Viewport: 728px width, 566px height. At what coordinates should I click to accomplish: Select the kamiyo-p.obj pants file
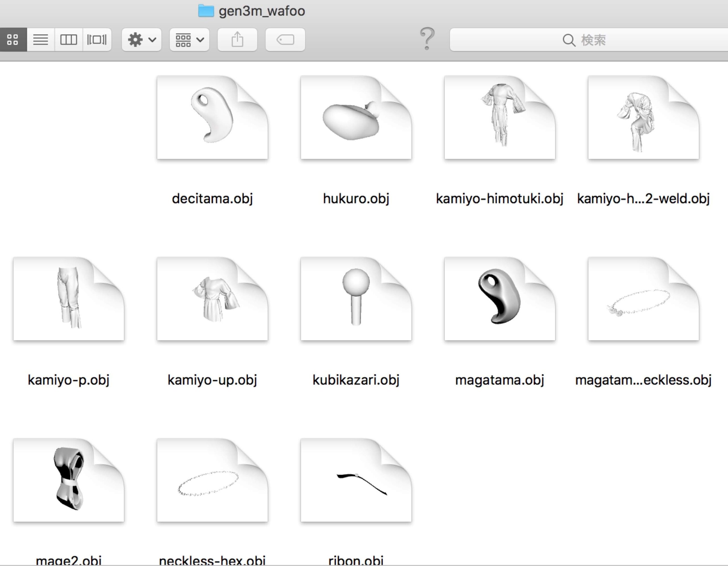(x=69, y=299)
